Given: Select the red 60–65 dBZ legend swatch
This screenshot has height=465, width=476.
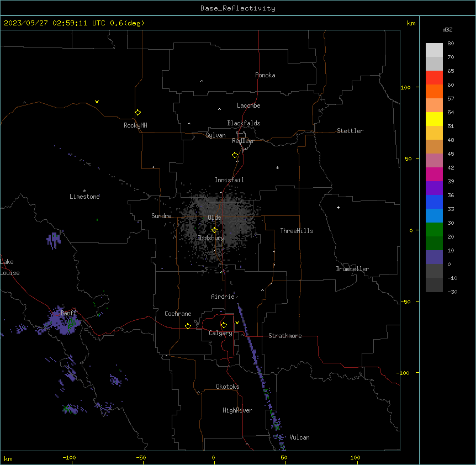Looking at the screenshot, I should (x=434, y=77).
